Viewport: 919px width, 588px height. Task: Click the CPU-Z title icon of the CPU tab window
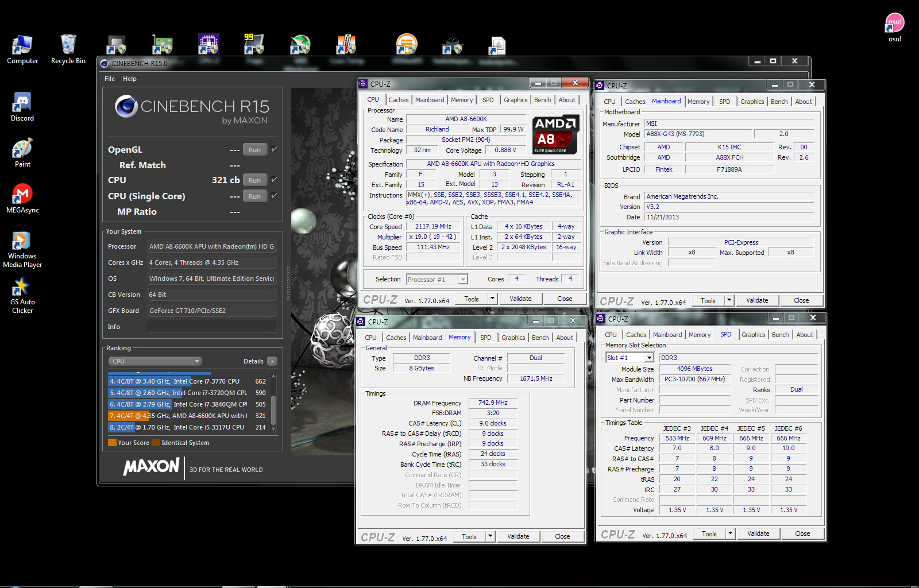[x=363, y=84]
